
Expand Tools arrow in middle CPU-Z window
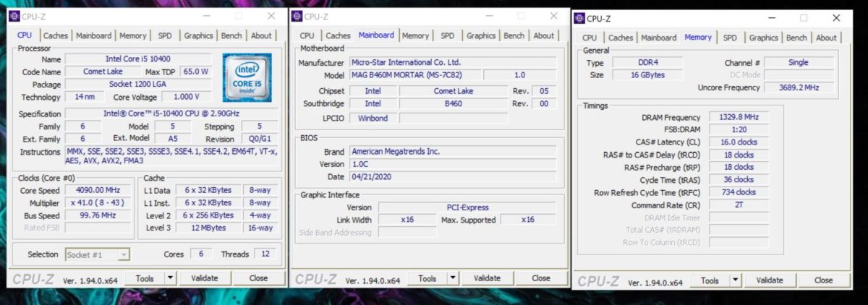tap(453, 278)
